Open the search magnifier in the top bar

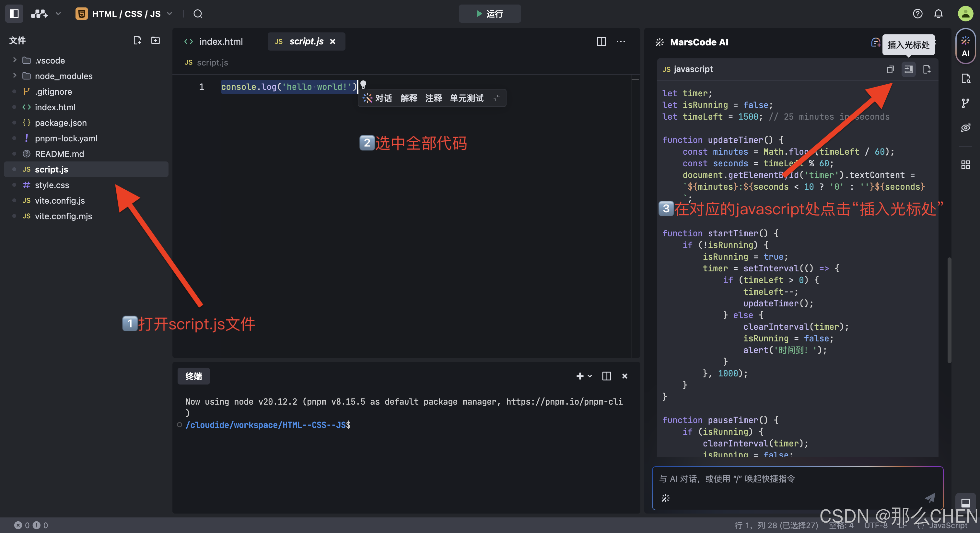[x=198, y=14]
